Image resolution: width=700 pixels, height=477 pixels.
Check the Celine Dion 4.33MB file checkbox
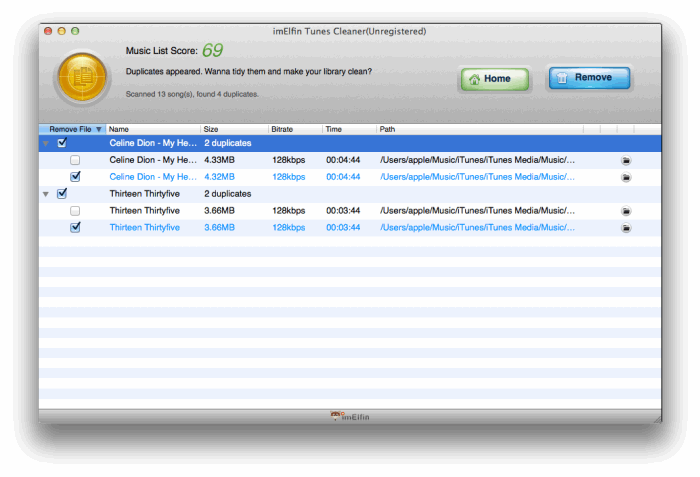pyautogui.click(x=75, y=160)
